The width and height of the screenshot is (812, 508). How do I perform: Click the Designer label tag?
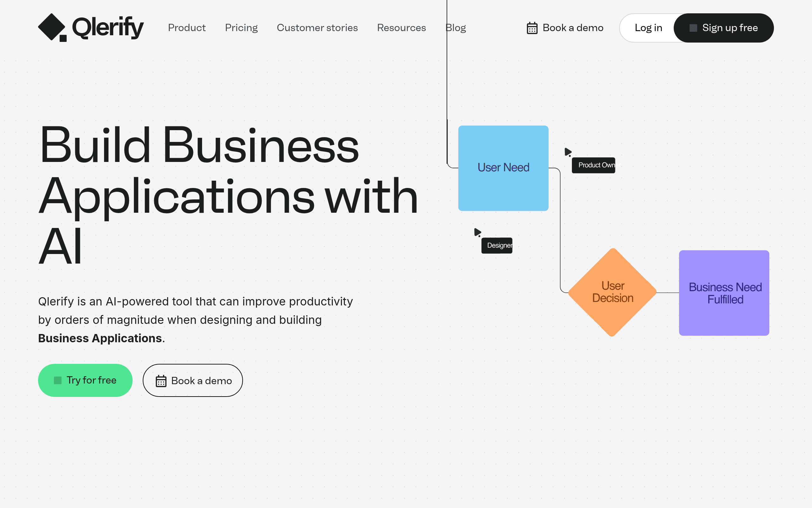[x=497, y=246]
